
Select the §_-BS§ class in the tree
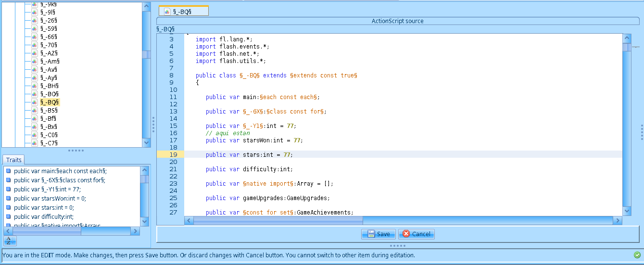pyautogui.click(x=49, y=110)
